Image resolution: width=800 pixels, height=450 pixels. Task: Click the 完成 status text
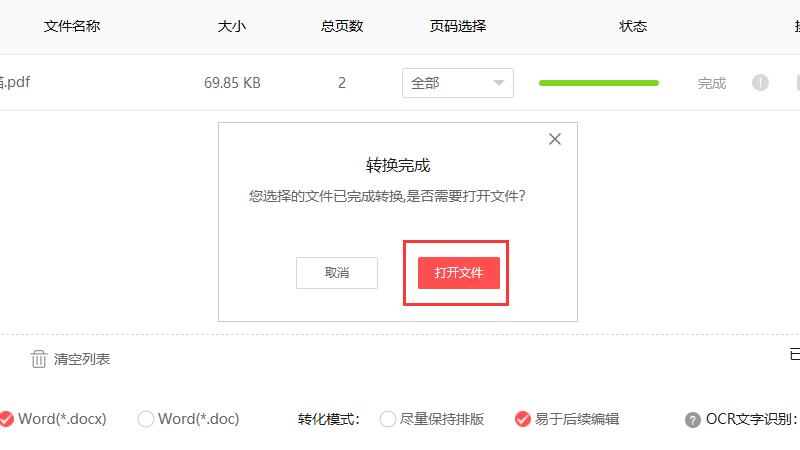point(712,83)
